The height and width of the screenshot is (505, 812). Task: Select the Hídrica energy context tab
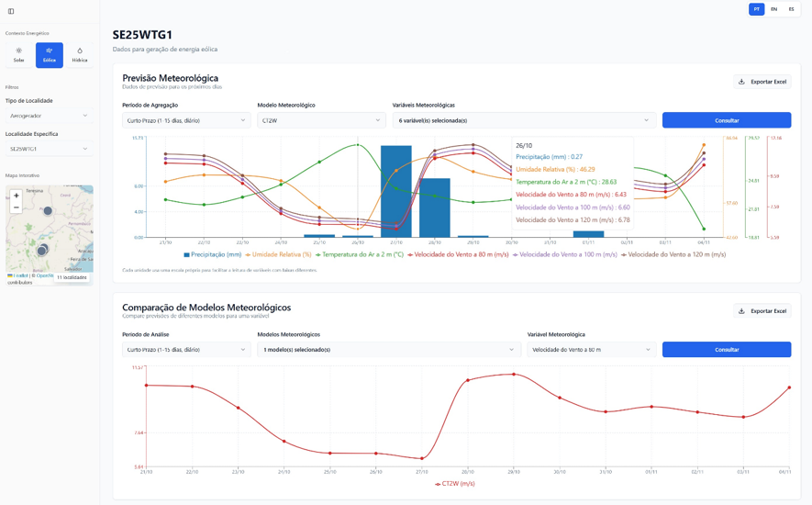coord(80,55)
